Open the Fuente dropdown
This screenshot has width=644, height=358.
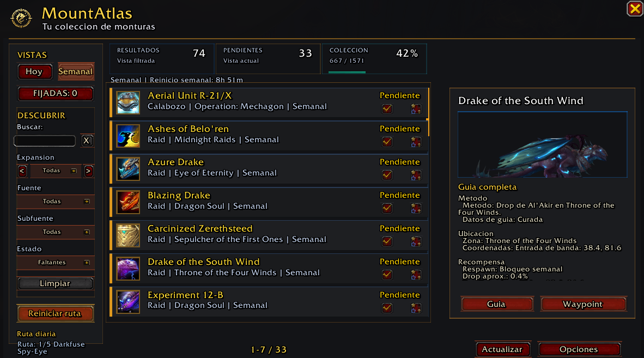(56, 201)
